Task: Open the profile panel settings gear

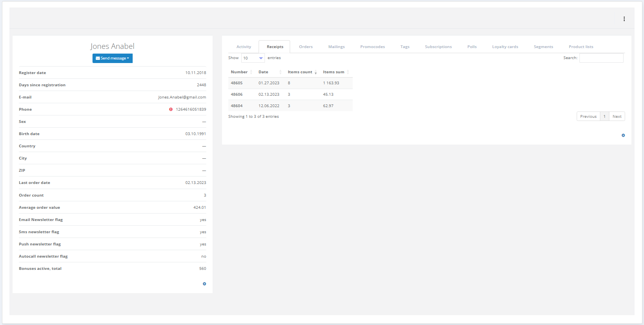Action: pos(204,284)
